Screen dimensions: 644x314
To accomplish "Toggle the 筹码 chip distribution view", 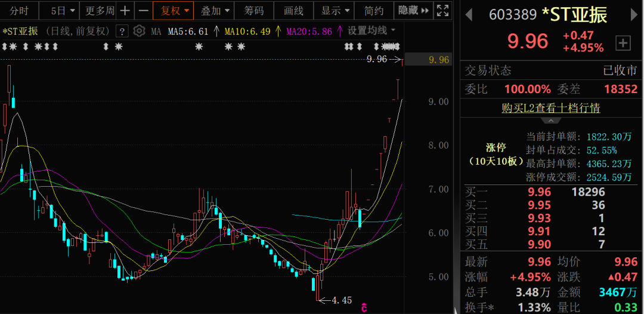I will 254,11.
